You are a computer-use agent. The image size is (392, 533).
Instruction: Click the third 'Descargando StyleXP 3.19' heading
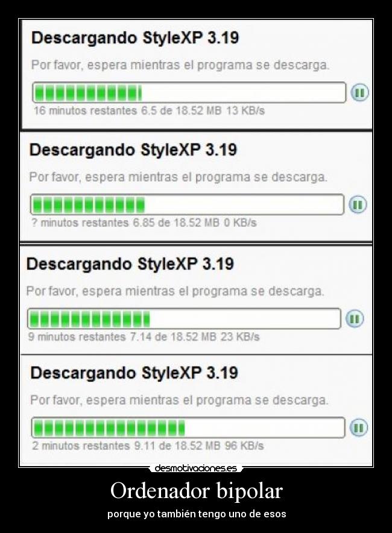coord(130,263)
